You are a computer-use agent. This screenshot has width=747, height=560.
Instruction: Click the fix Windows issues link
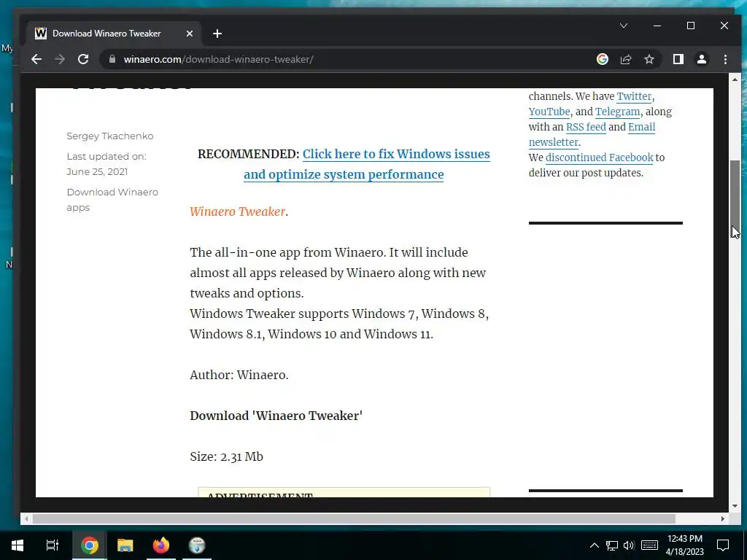point(367,164)
